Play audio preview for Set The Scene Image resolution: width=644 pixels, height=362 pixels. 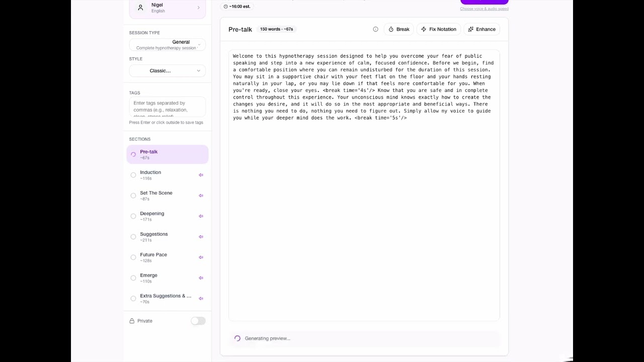coord(201,196)
